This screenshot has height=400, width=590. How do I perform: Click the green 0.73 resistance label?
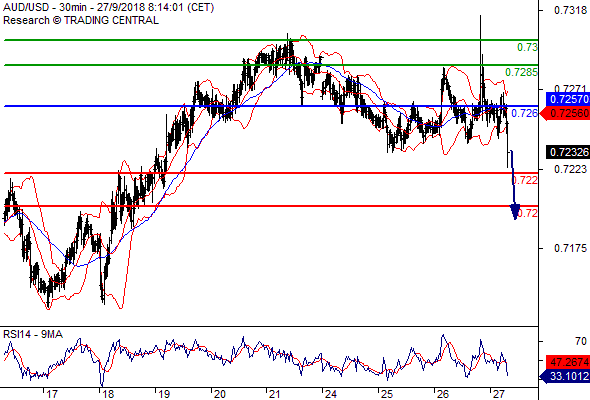(527, 47)
